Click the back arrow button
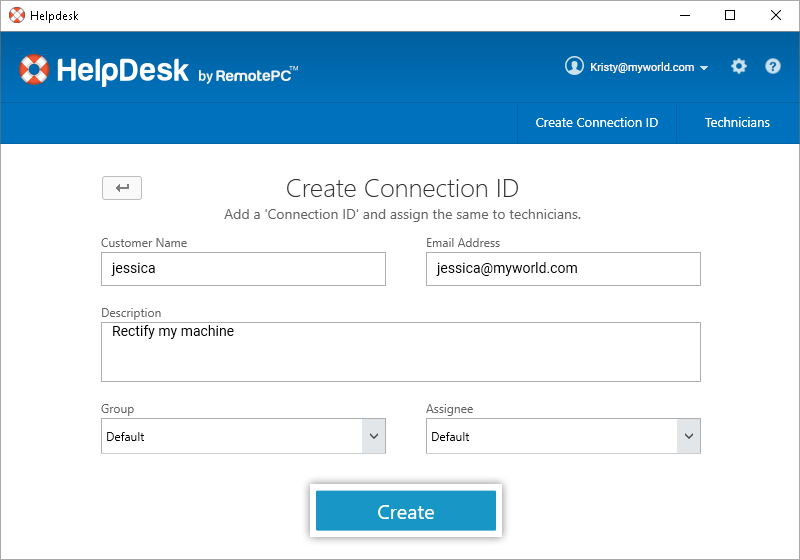 [x=122, y=188]
